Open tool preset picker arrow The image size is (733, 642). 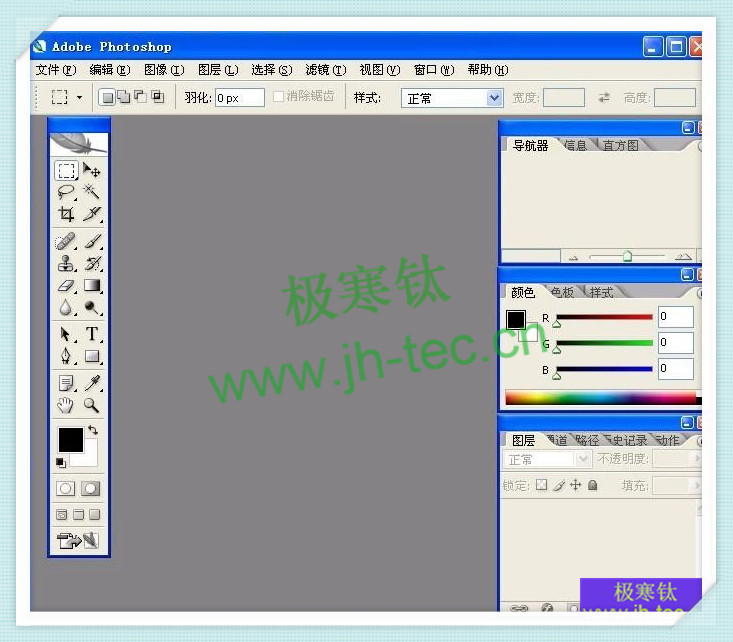click(x=79, y=97)
